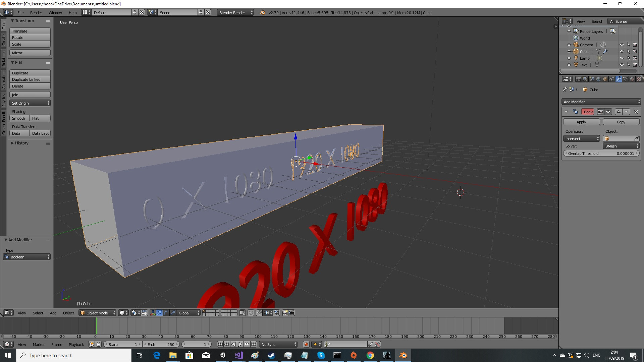Open the Render Layers properties tab
Viewport: 644px width, 362px height.
point(585,79)
